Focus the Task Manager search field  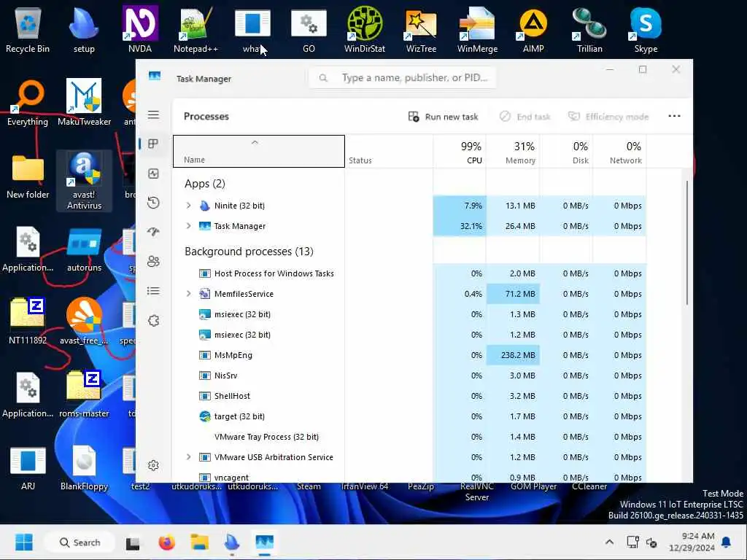click(403, 77)
